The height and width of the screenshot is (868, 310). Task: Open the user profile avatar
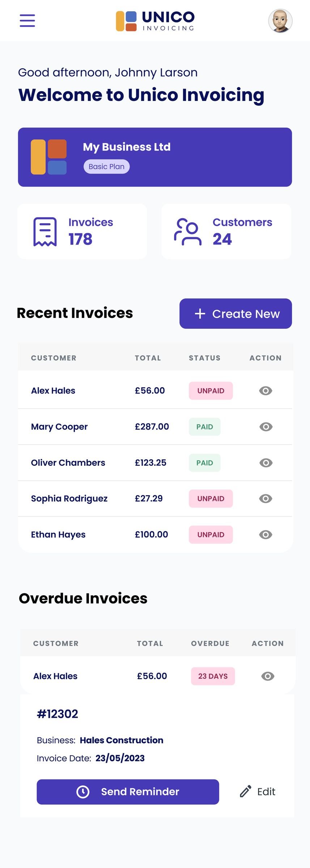coord(280,21)
